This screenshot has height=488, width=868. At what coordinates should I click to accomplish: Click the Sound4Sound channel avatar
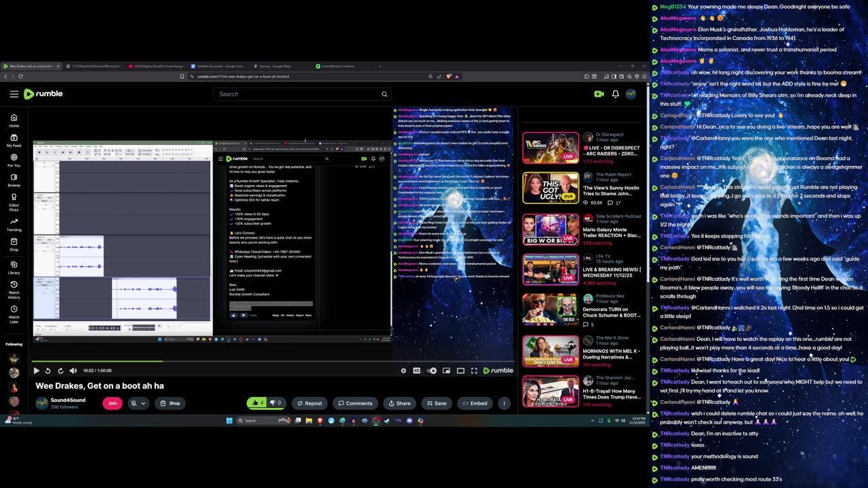coord(42,403)
